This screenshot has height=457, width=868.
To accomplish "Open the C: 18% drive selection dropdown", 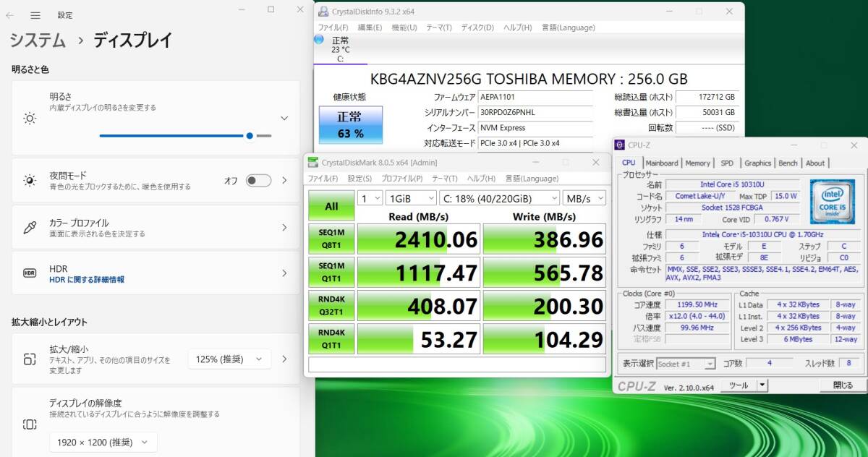I will [x=499, y=198].
